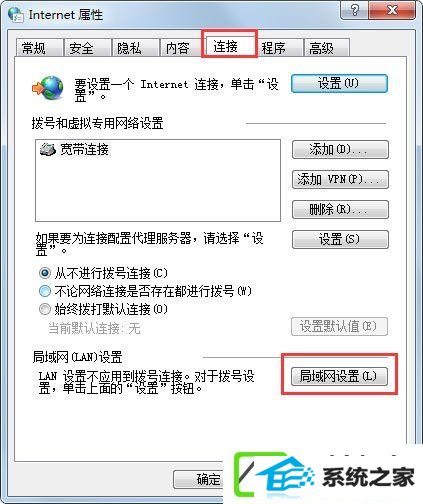Open the 安全 tab
This screenshot has width=423, height=504.
coord(87,48)
